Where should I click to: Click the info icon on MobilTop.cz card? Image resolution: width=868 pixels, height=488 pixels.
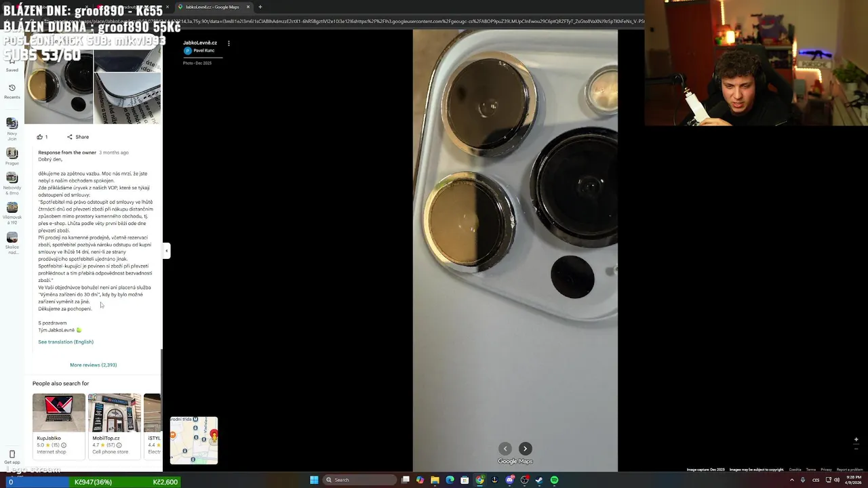pos(119,445)
